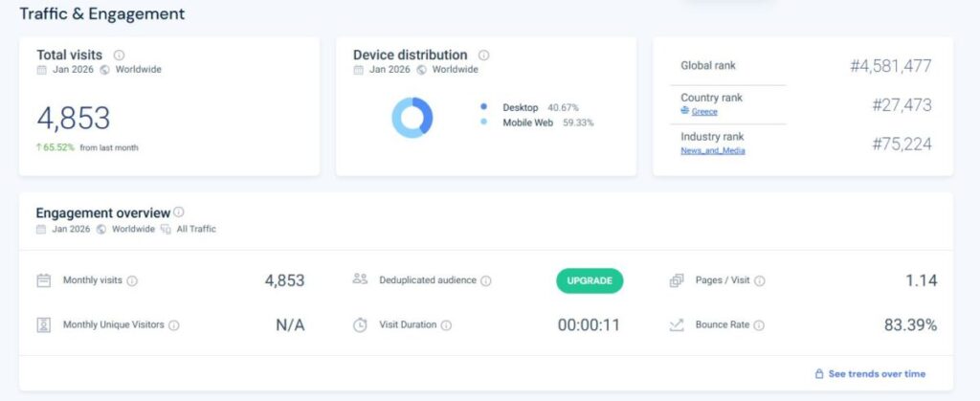This screenshot has width=980, height=401.
Task: Click info icon next to Engagement overview
Action: 179,212
